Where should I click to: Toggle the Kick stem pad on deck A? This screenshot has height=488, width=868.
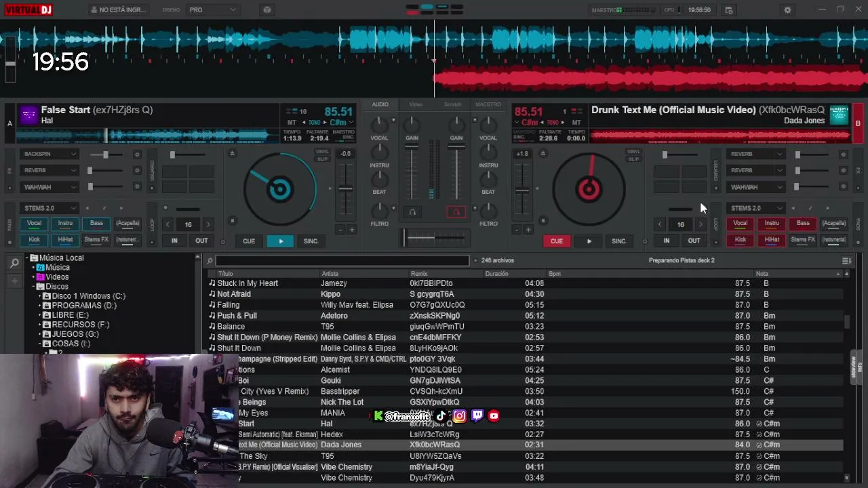tap(34, 239)
